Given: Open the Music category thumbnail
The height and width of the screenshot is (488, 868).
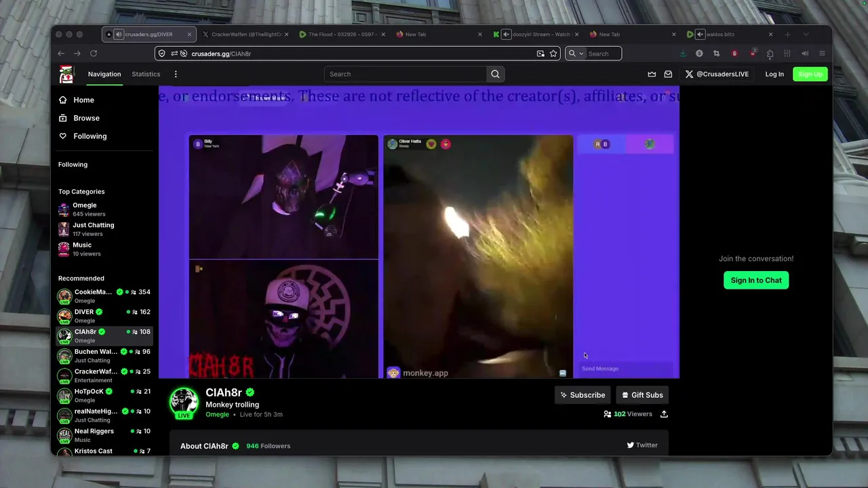Looking at the screenshot, I should 64,249.
